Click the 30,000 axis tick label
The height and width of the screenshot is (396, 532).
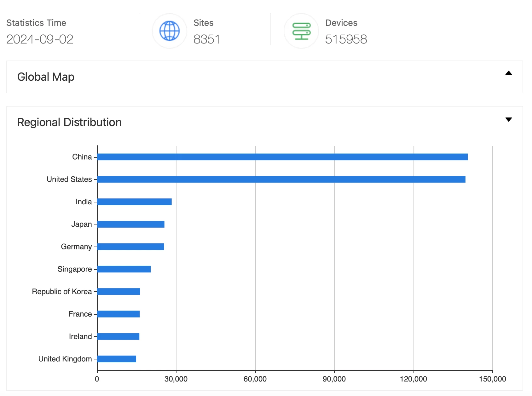(176, 379)
